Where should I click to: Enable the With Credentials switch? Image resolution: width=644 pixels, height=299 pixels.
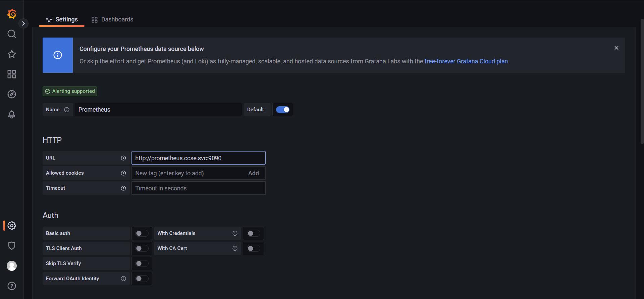coord(253,233)
